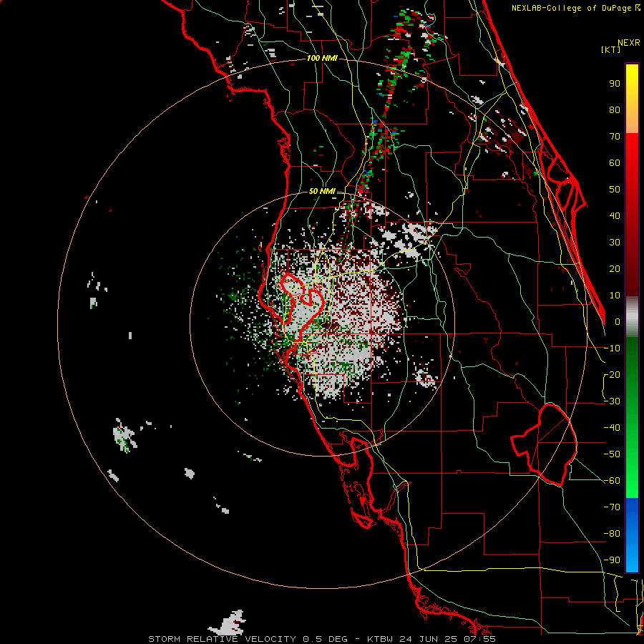Click the -40 knots scale label
644x644 pixels.
point(612,428)
